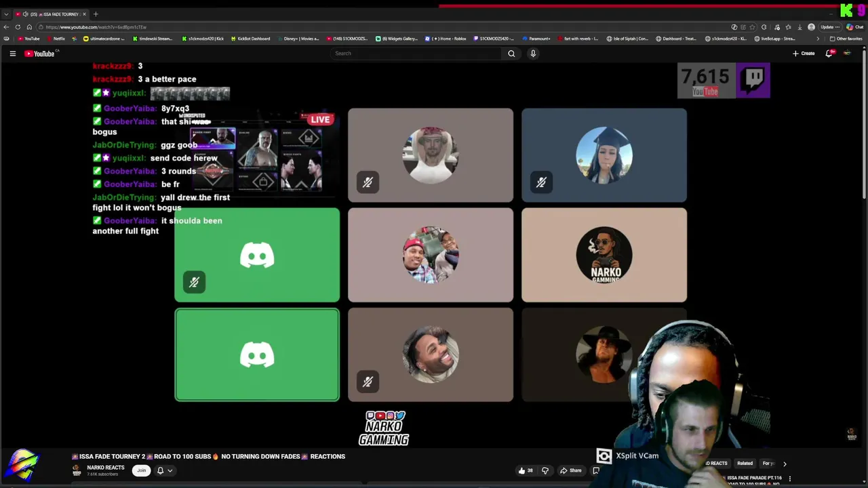Image resolution: width=868 pixels, height=488 pixels.
Task: Open the NARKO REACTS channel avatar
Action: pyautogui.click(x=77, y=470)
